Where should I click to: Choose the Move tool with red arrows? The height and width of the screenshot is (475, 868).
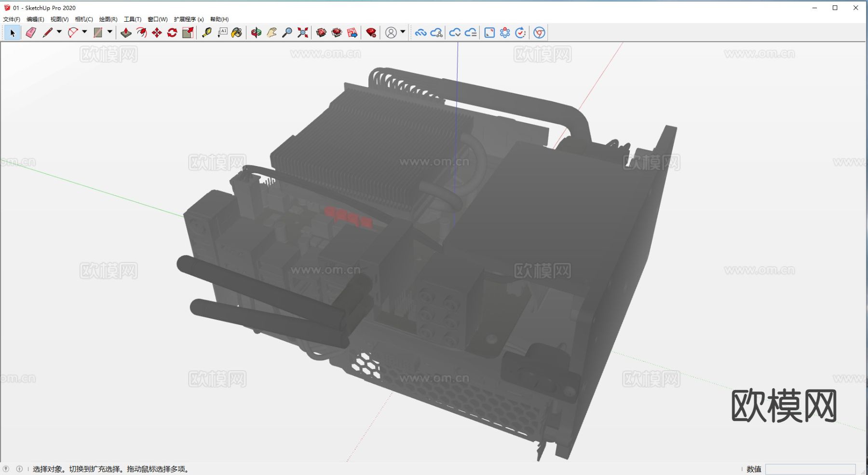pos(157,33)
